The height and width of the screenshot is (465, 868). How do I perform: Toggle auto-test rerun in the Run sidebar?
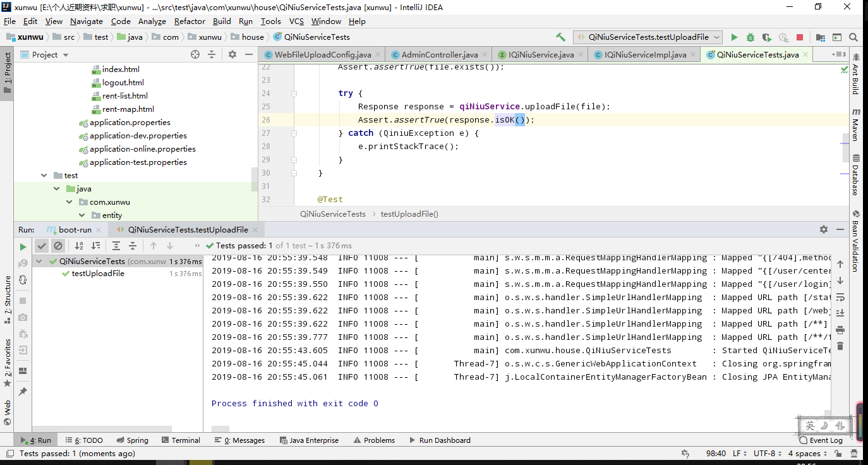click(23, 279)
